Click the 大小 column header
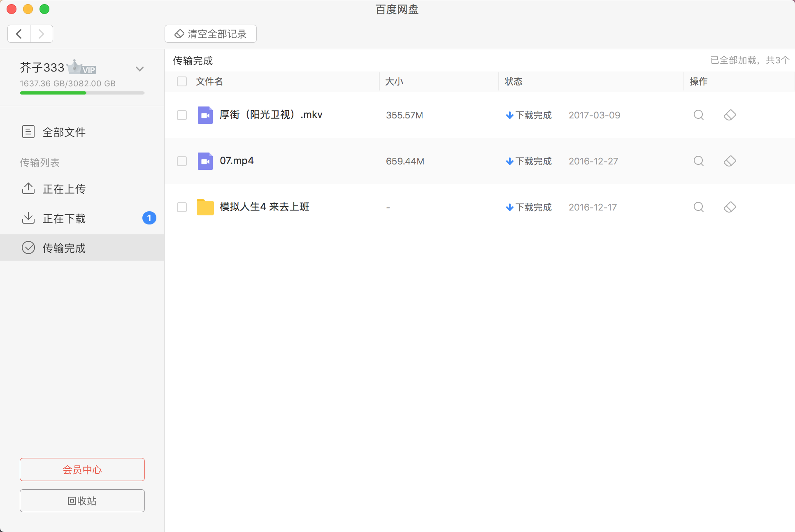 point(394,81)
